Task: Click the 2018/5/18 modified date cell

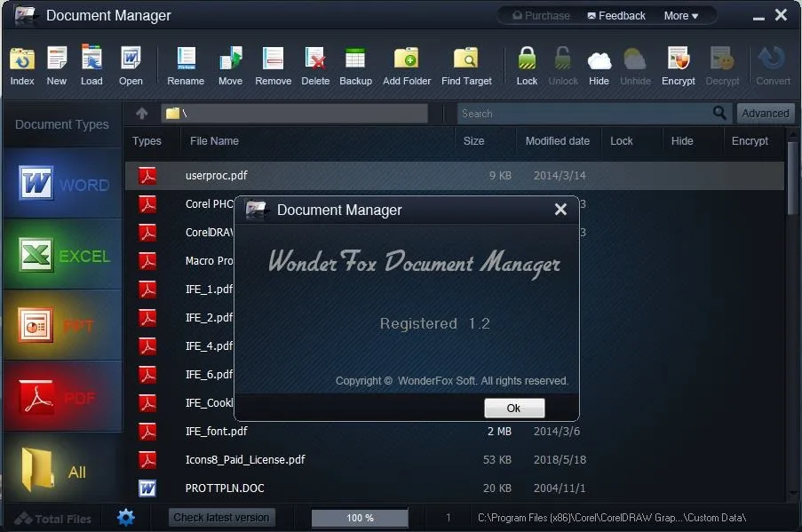Action: click(560, 459)
